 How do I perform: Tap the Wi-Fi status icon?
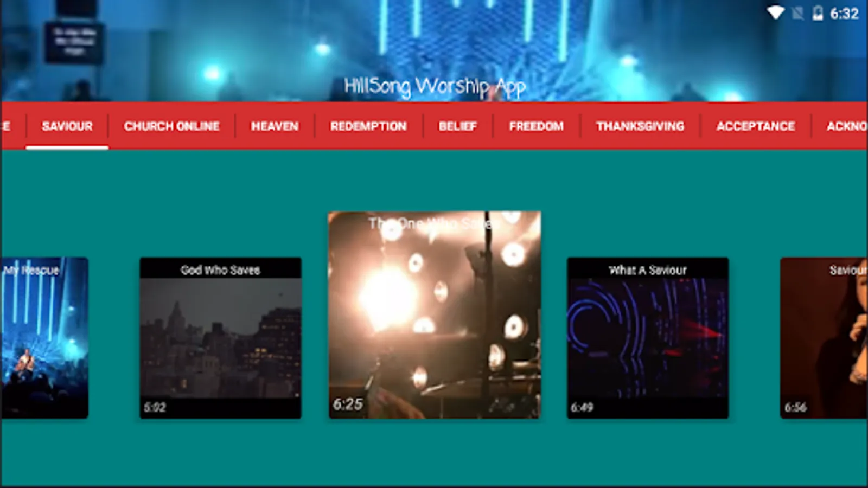(x=776, y=13)
